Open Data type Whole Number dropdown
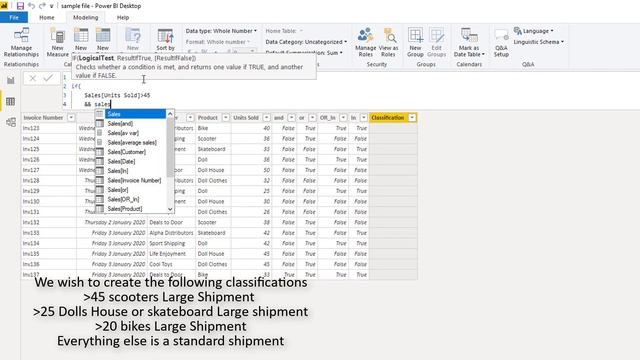This screenshot has width=640, height=360. pos(221,31)
